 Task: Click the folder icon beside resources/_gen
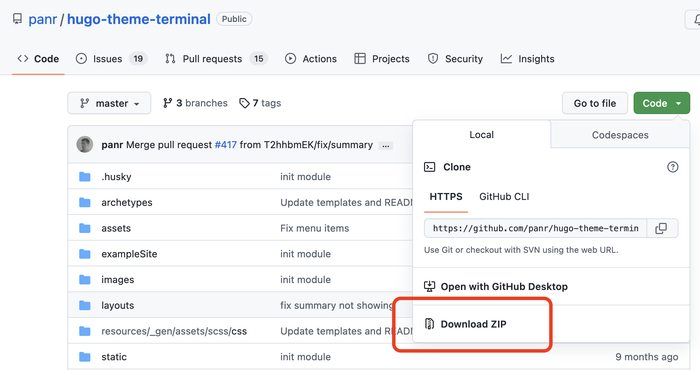point(85,331)
